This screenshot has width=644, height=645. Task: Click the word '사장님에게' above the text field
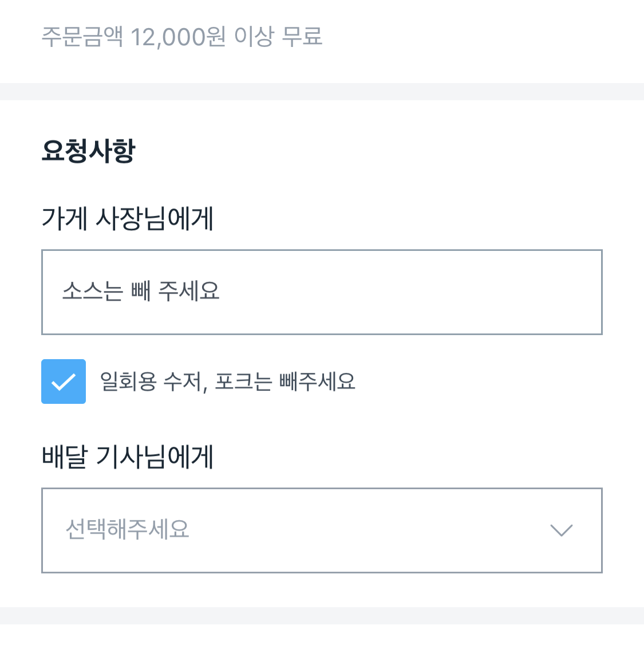tap(155, 219)
